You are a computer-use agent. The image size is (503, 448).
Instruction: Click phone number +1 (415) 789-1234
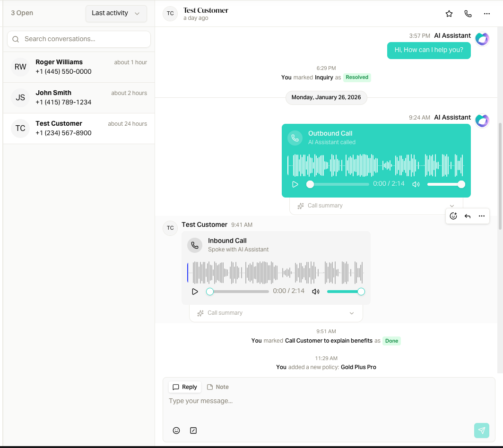63,102
